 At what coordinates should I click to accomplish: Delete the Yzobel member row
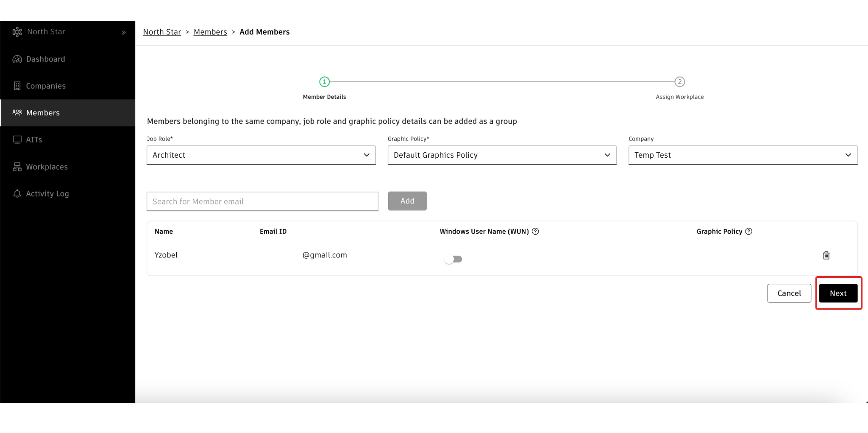(826, 255)
